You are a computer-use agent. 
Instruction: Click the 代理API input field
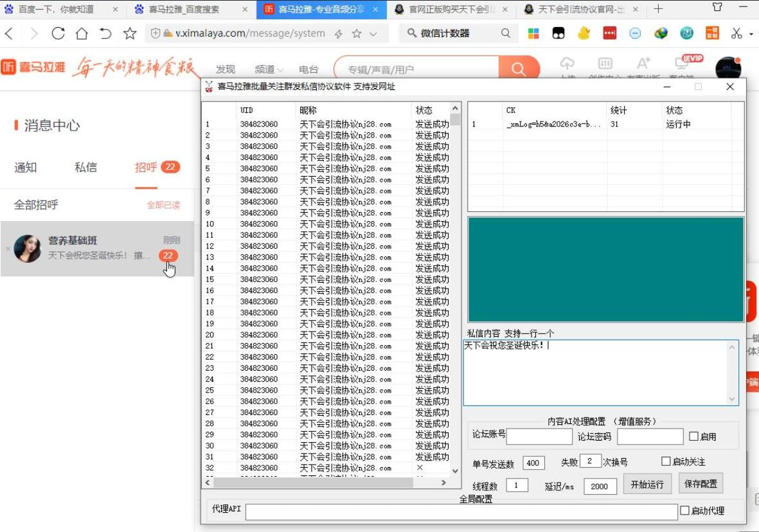click(461, 511)
